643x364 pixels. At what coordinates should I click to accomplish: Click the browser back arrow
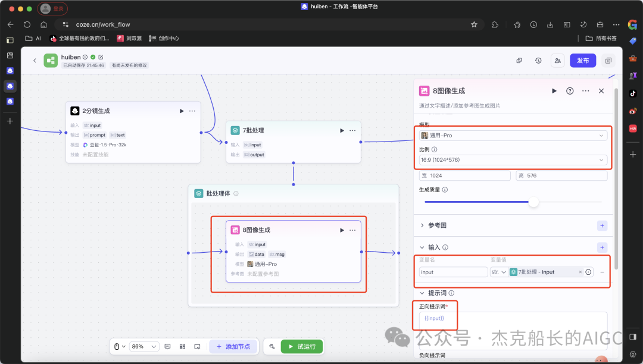tap(11, 24)
